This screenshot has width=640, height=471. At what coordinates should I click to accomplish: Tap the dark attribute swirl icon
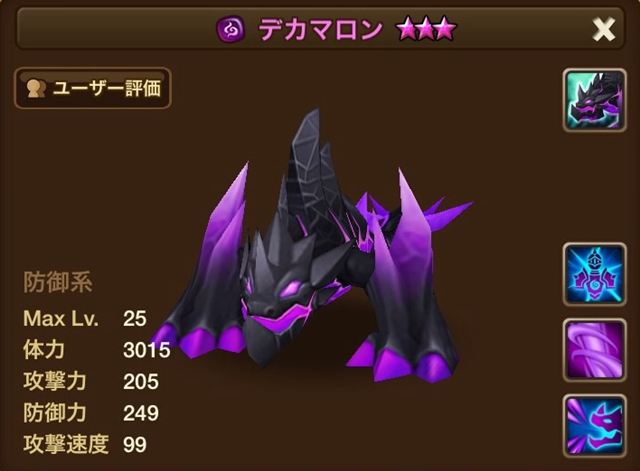pyautogui.click(x=231, y=29)
